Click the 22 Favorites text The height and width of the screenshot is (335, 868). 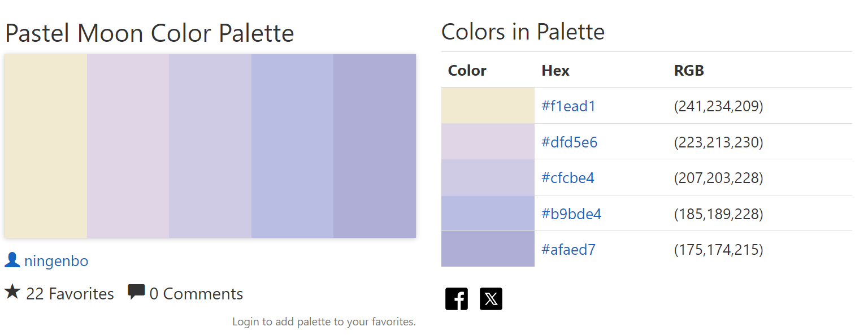pos(70,294)
